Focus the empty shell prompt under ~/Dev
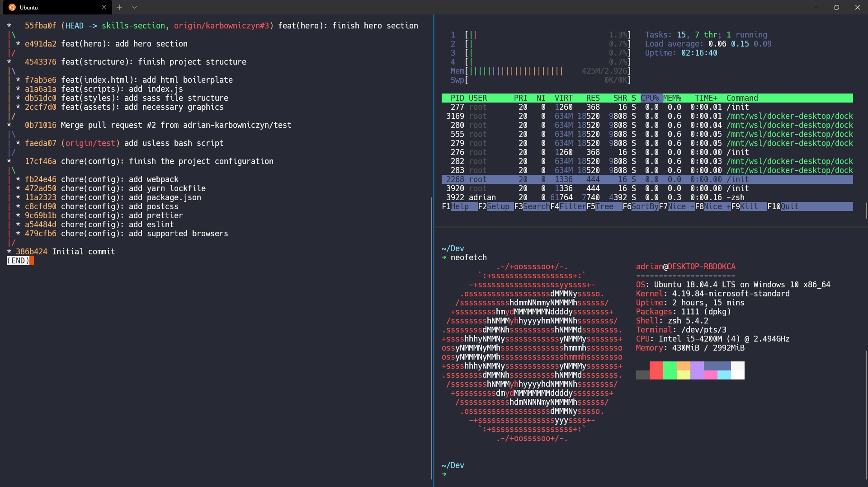 (444, 474)
